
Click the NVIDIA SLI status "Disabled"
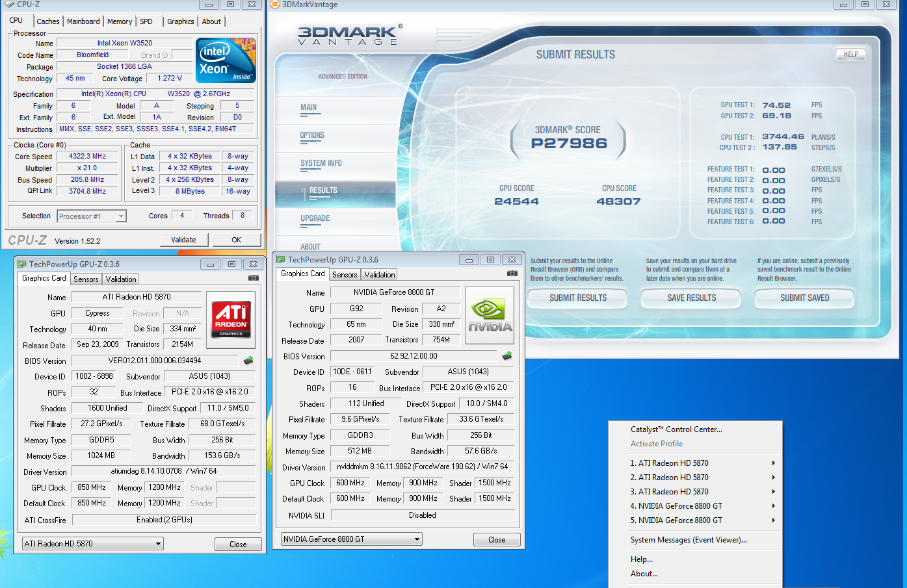coord(423,515)
